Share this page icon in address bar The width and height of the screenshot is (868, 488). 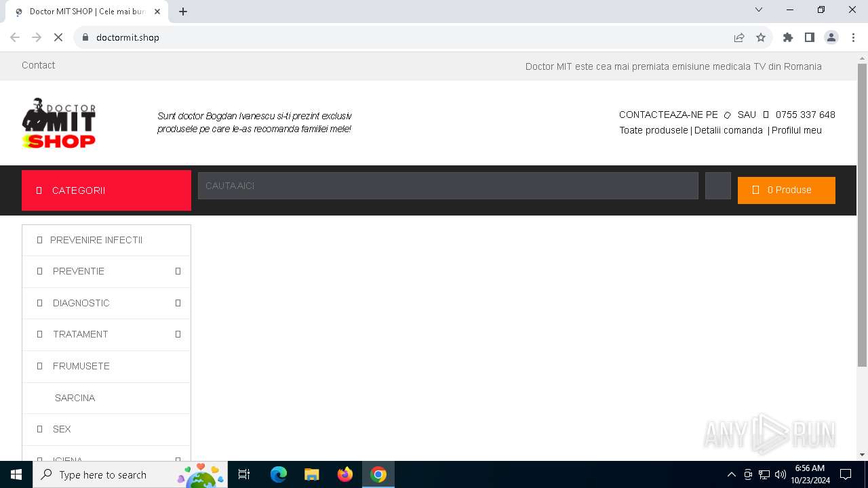click(x=739, y=37)
